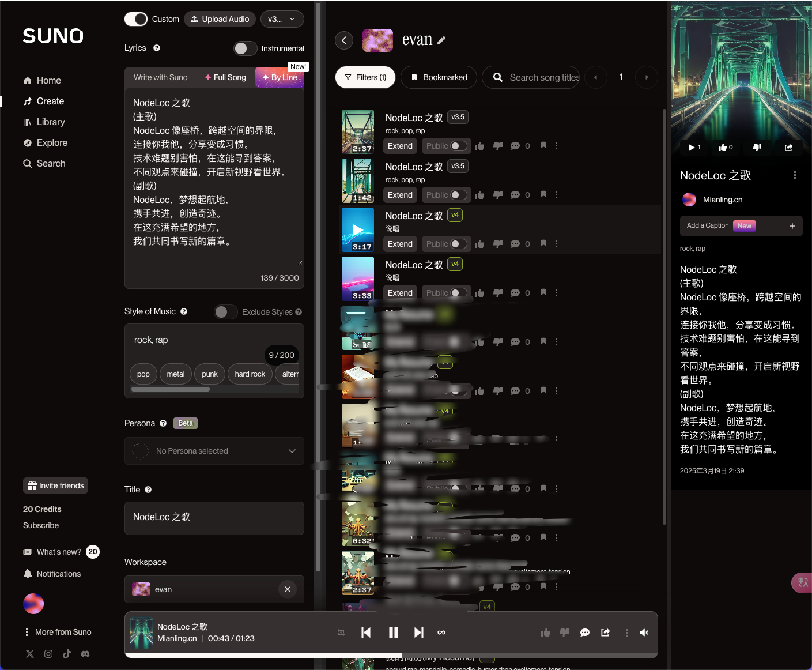This screenshot has width=812, height=670.
Task: Go to previous track in player
Action: pyautogui.click(x=366, y=633)
